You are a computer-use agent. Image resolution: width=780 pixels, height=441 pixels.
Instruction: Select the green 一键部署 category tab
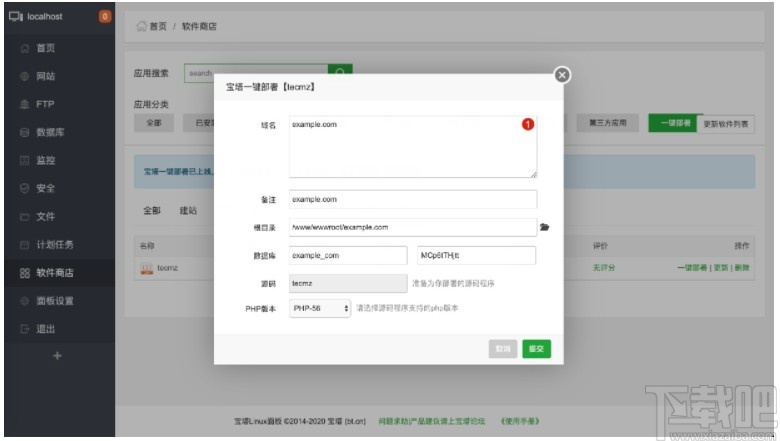(675, 123)
